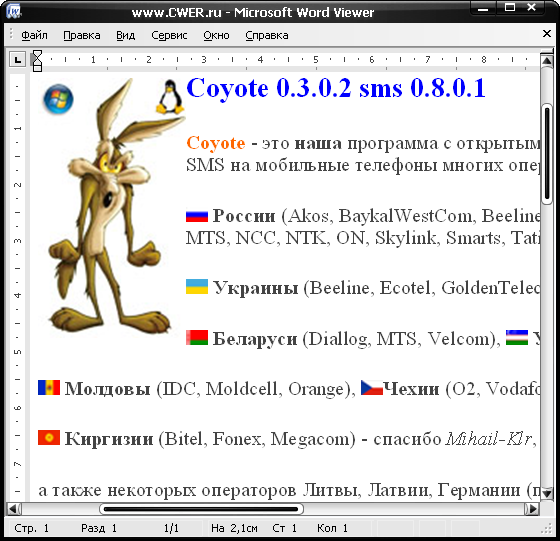Open the Правка menu
The image size is (560, 541).
tap(81, 35)
